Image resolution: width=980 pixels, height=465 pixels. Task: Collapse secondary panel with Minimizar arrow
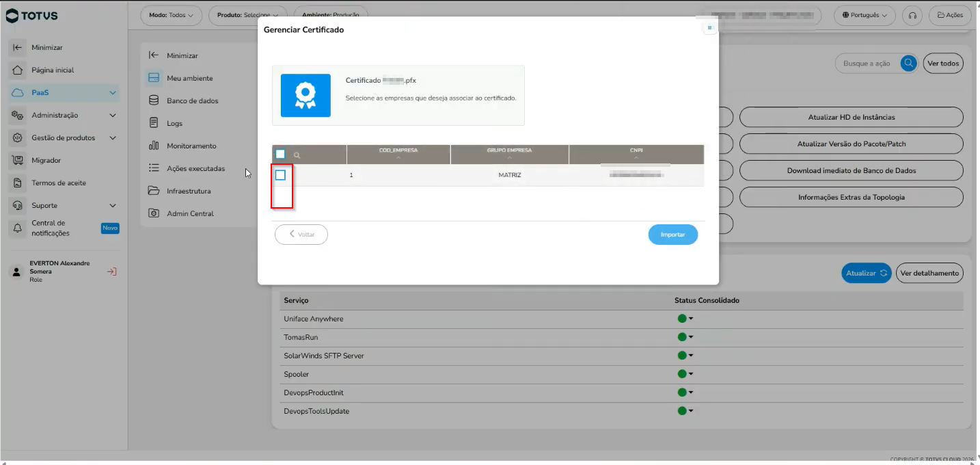pyautogui.click(x=154, y=55)
